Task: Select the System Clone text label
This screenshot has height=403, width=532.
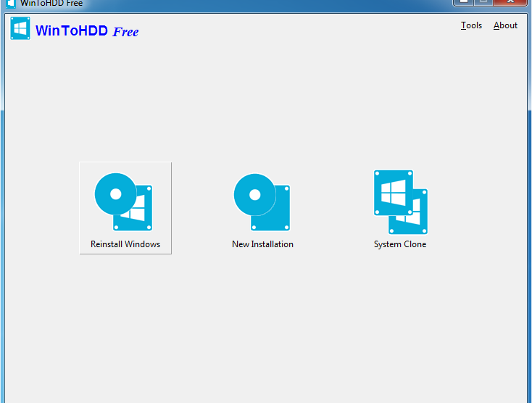Action: 400,244
